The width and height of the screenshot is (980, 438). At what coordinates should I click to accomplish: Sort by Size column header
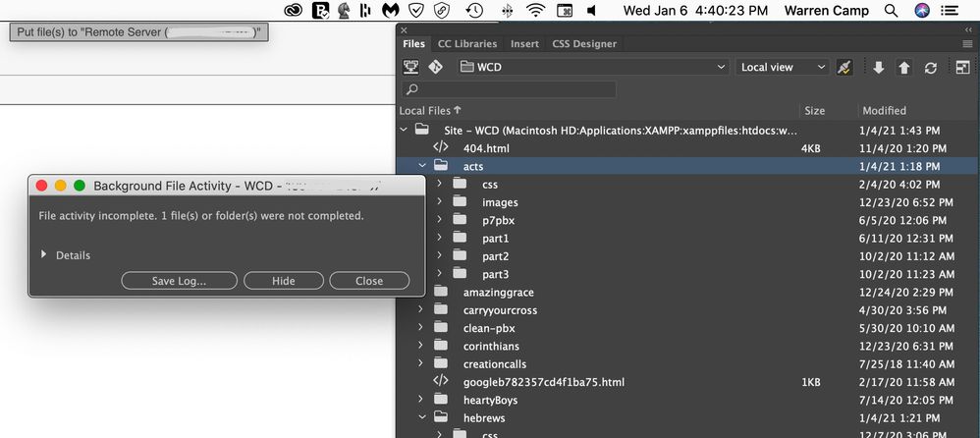tap(814, 111)
